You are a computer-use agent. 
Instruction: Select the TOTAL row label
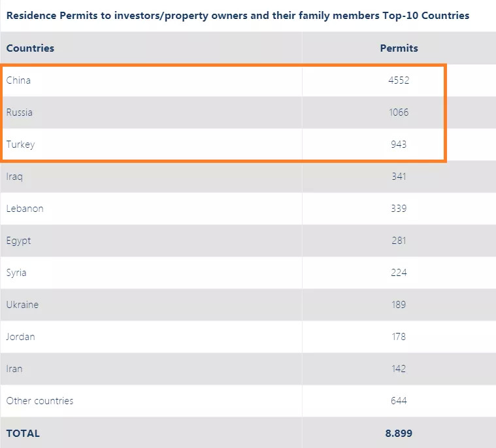(23, 433)
